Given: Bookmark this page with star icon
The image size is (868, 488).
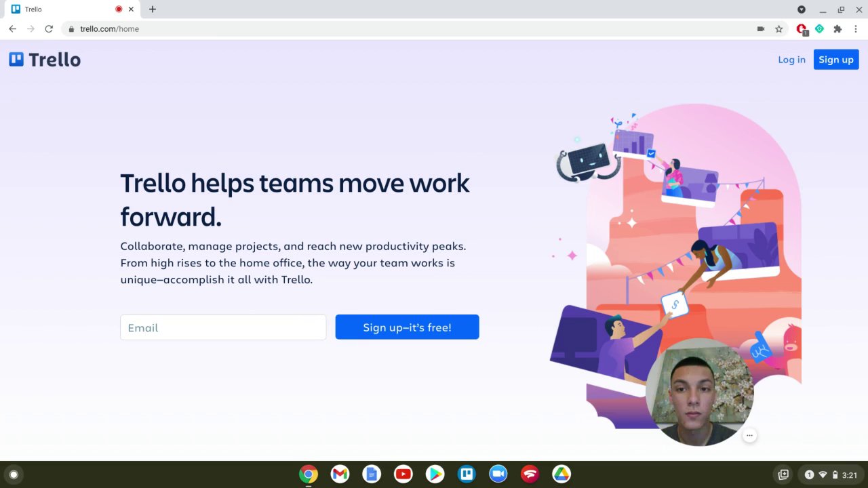Looking at the screenshot, I should click(779, 29).
